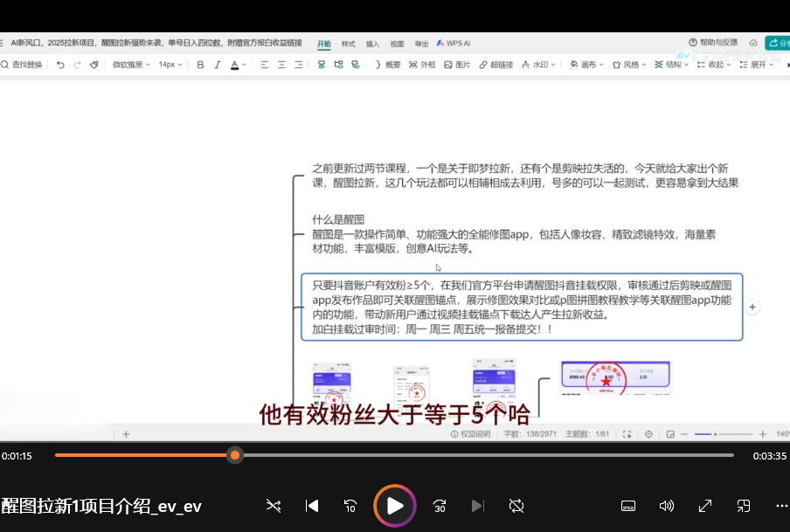Insert a sibling topic icon
Viewport: 790px width, 532px height.
[321, 65]
